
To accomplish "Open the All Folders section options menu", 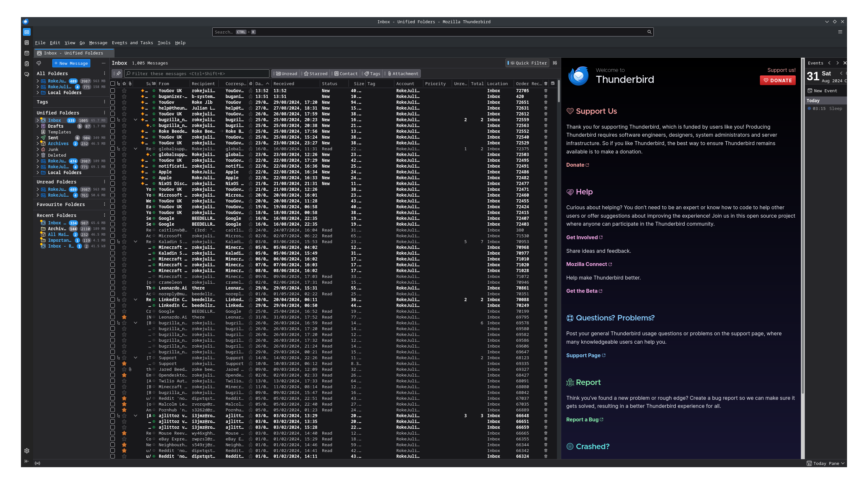I will (x=105, y=73).
